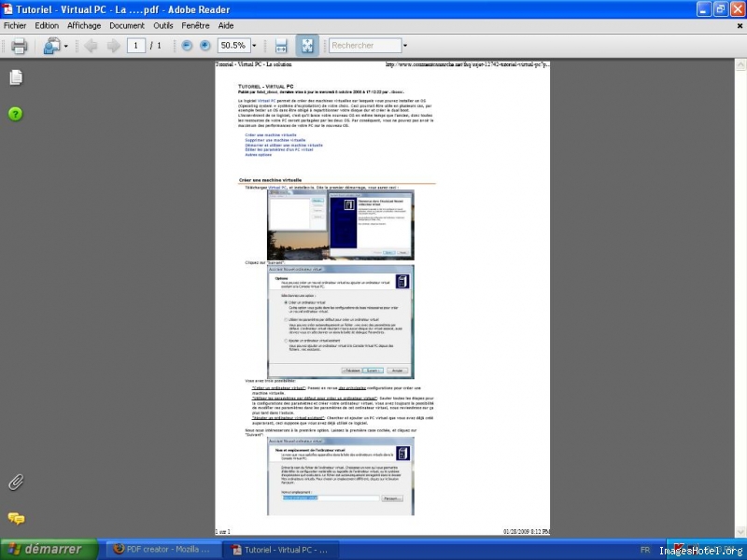The width and height of the screenshot is (747, 560).
Task: Open the Edition menu
Action: (47, 26)
